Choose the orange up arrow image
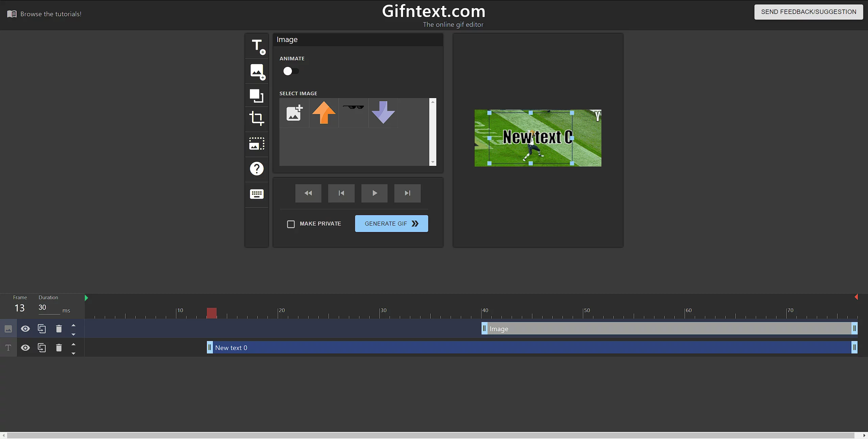Screen dimensions: 868x439 click(x=324, y=113)
